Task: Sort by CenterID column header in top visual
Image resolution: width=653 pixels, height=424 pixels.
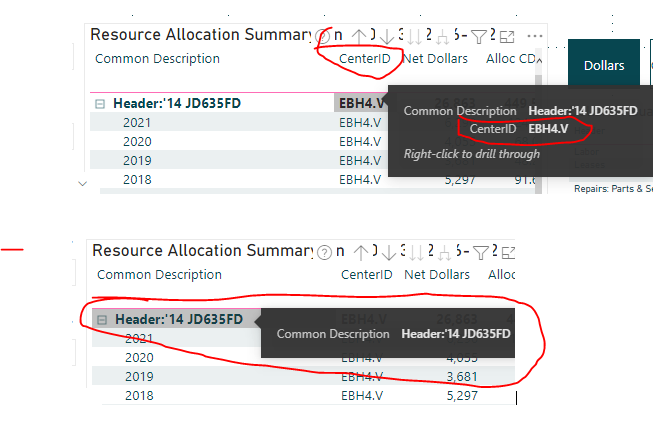Action: (x=365, y=59)
